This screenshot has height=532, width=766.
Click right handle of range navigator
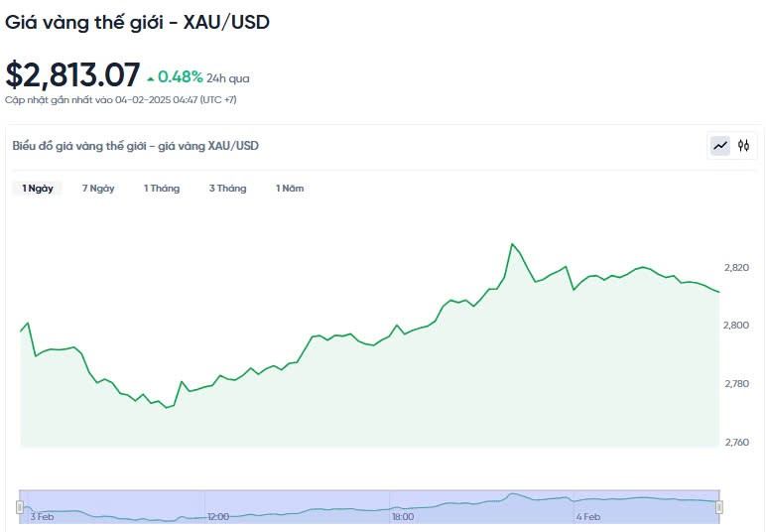[x=719, y=507]
